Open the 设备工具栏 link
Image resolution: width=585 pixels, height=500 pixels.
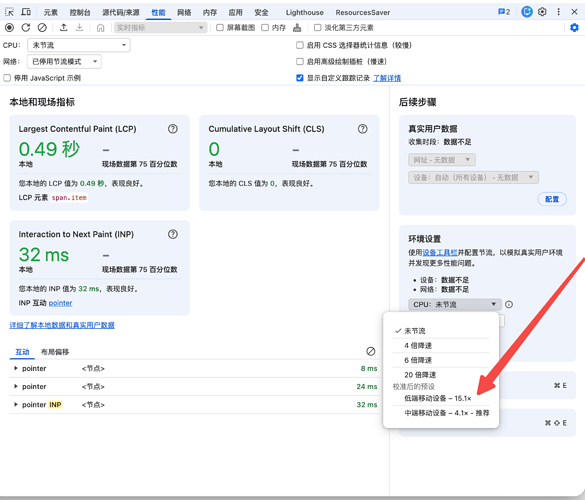pyautogui.click(x=440, y=253)
